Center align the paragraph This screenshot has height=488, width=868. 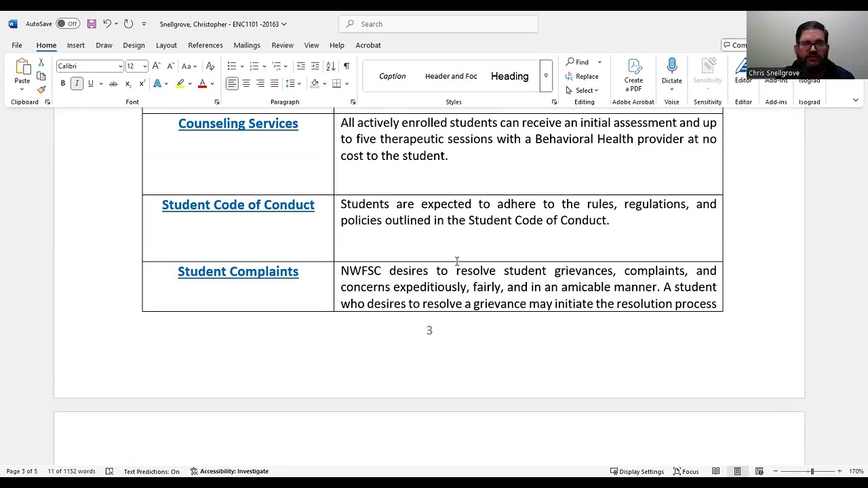tap(246, 83)
